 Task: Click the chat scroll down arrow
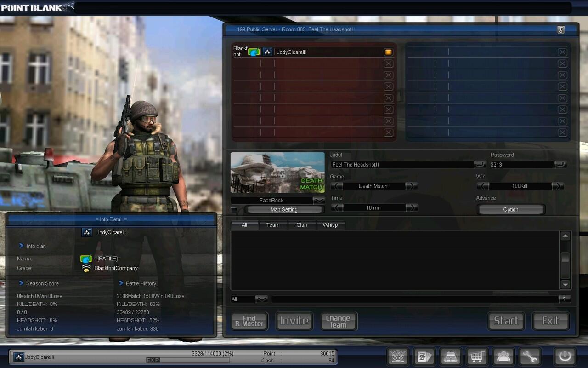point(565,284)
